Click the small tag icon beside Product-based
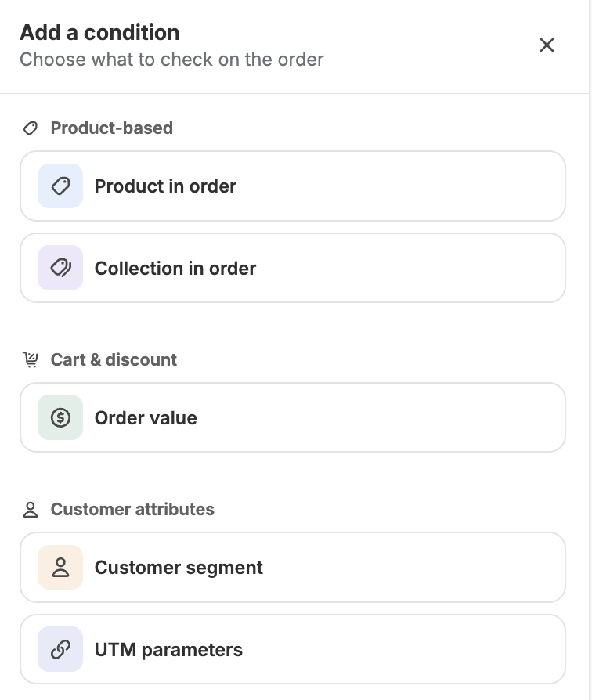The image size is (592, 700). 31,128
